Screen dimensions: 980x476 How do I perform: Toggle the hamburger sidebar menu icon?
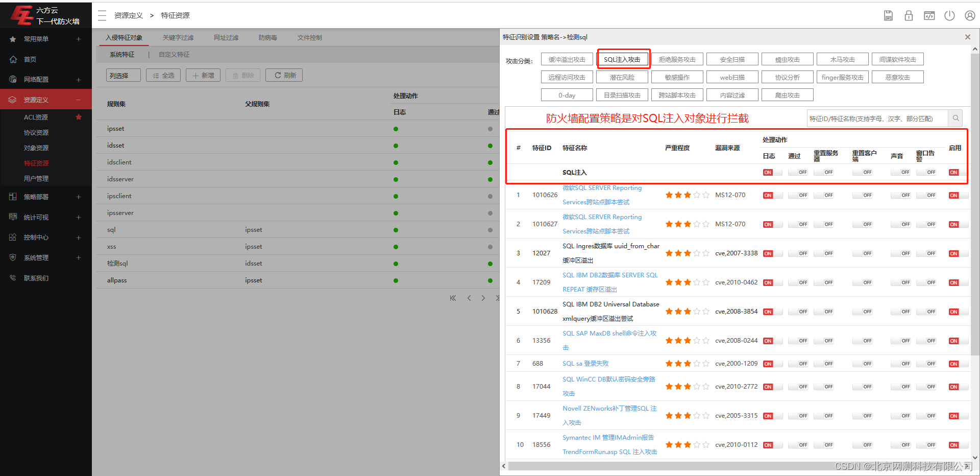pyautogui.click(x=102, y=15)
